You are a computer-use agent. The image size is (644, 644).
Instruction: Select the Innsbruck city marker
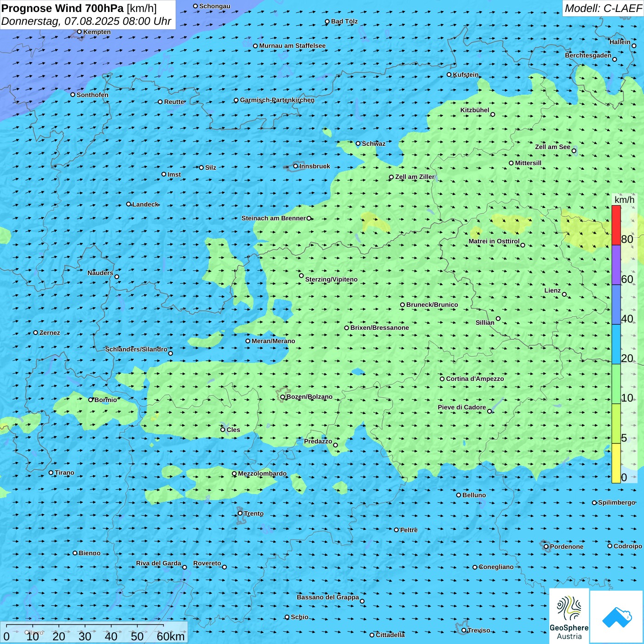click(x=296, y=166)
